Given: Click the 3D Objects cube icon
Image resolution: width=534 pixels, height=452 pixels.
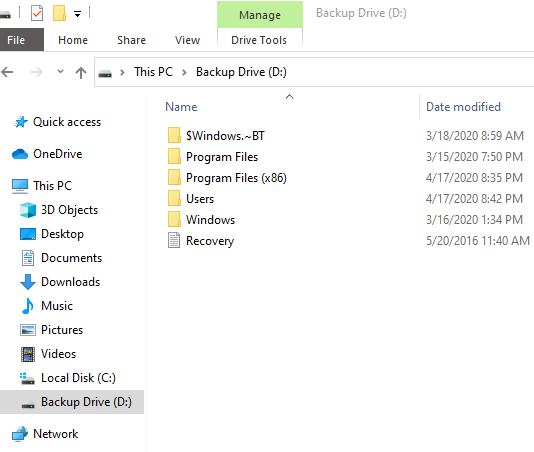Looking at the screenshot, I should click(28, 210).
